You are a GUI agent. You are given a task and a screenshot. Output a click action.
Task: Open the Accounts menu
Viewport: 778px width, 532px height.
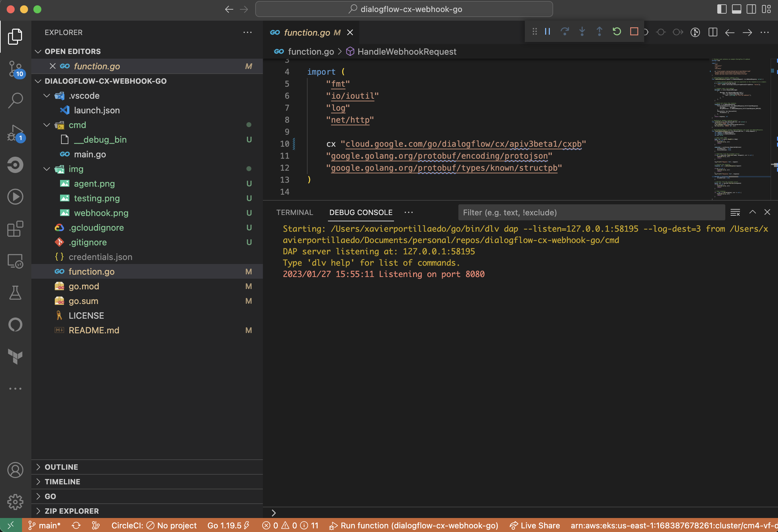[15, 470]
